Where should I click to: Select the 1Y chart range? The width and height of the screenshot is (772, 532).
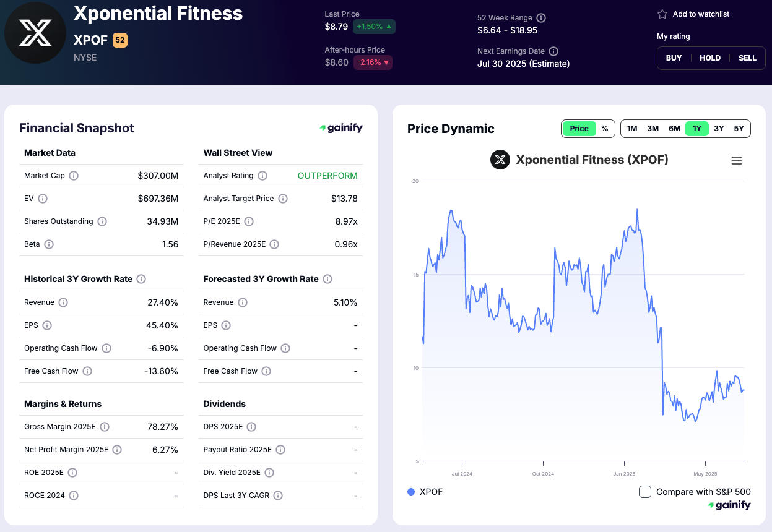pos(697,129)
